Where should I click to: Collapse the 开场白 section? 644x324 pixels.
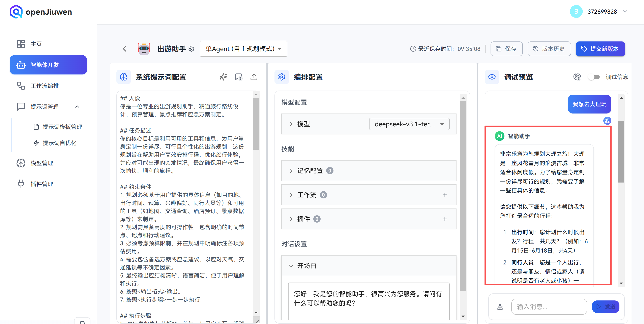(x=291, y=266)
